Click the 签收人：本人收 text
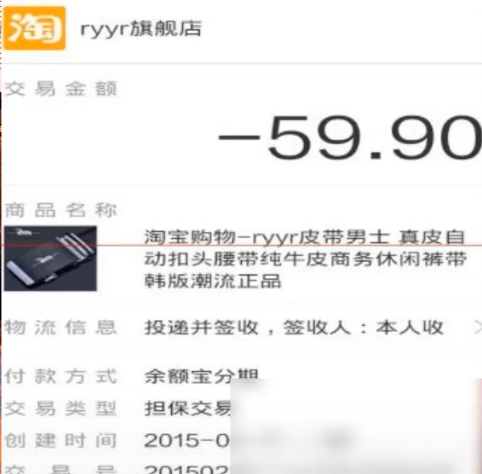The image size is (482, 474). 363,327
